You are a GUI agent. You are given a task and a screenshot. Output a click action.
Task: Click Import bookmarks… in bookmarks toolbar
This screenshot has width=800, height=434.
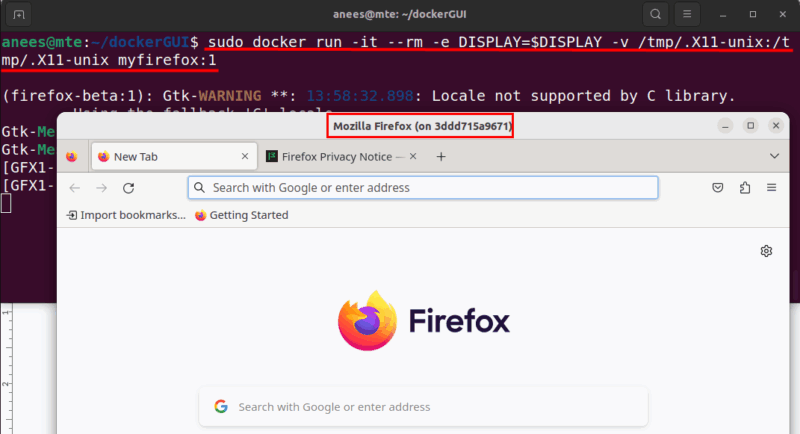(126, 215)
